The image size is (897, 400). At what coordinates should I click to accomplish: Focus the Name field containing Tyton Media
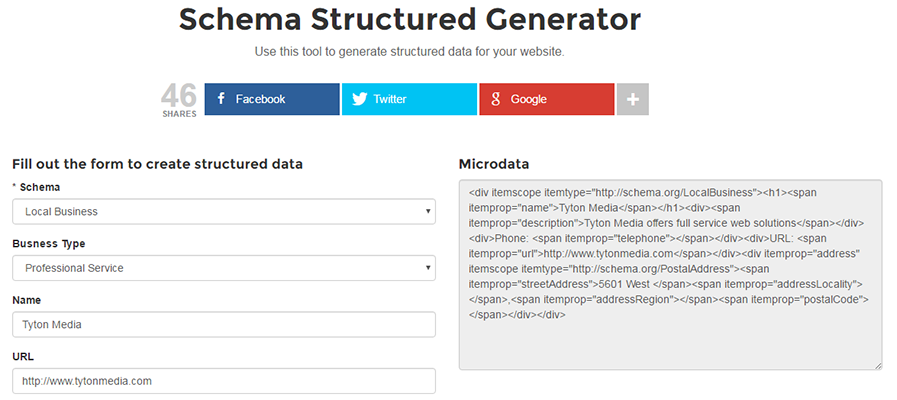point(223,325)
